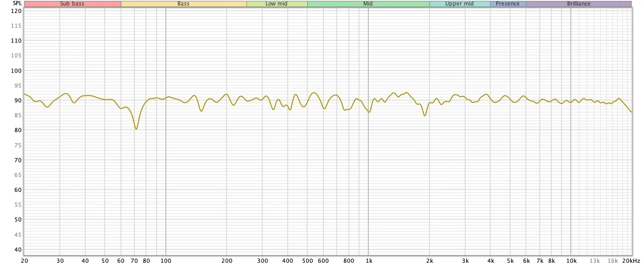Screen dimensions: 644x266
Task: Select the Sub bass frequency band
Action: 72,4
